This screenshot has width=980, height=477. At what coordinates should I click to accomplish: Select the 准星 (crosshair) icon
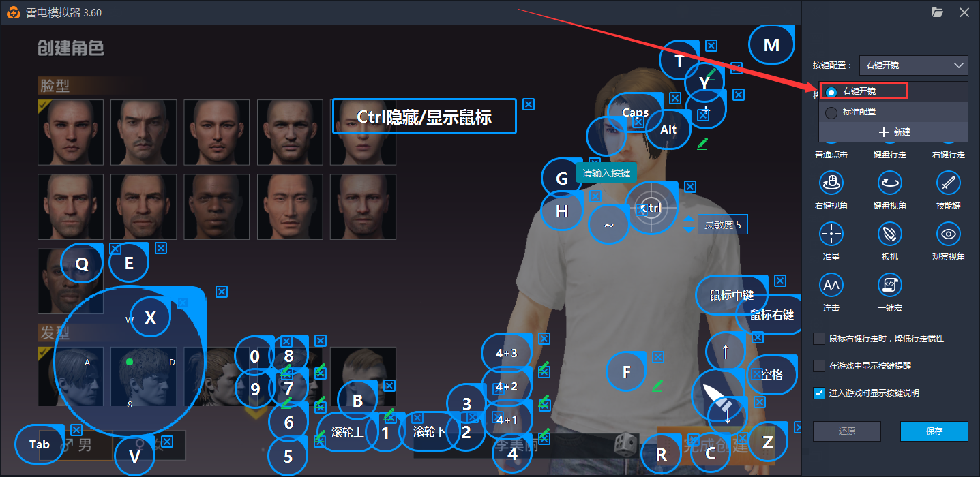[831, 234]
